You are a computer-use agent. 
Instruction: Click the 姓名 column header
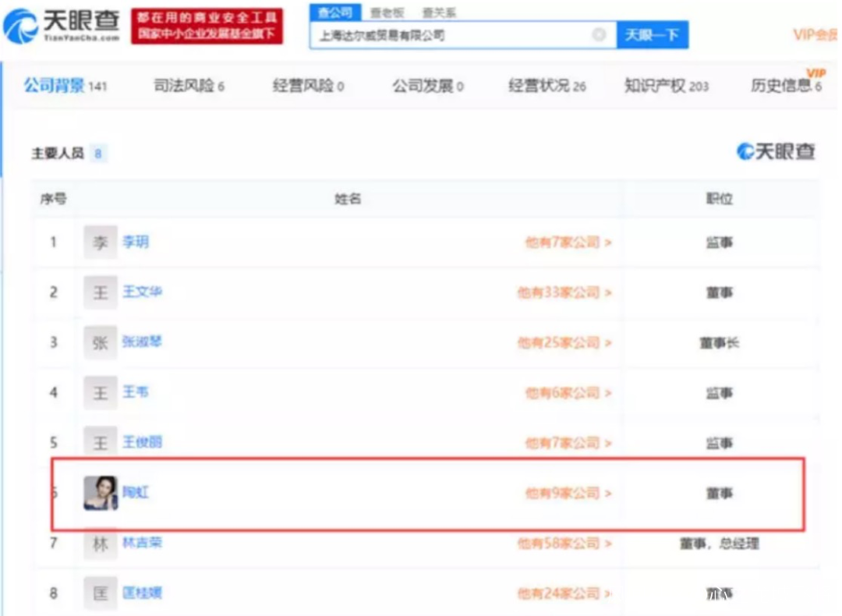348,200
